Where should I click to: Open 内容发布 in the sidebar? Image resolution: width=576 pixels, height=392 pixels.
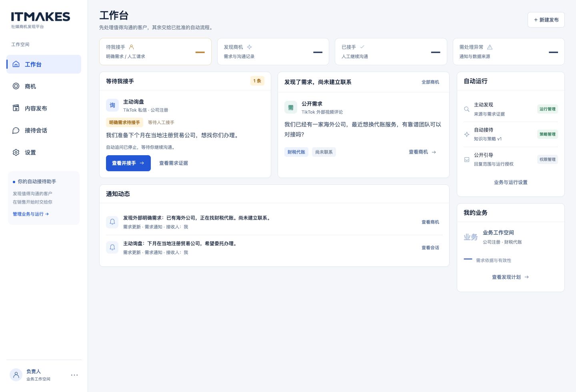click(x=44, y=108)
